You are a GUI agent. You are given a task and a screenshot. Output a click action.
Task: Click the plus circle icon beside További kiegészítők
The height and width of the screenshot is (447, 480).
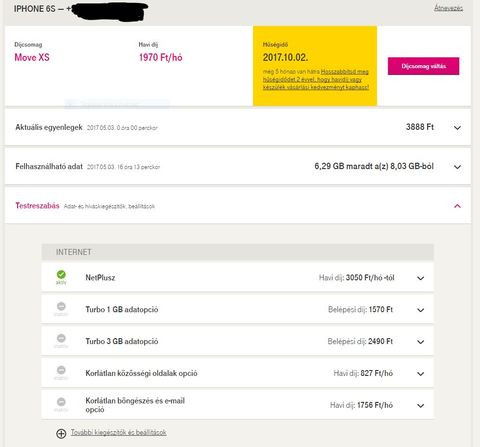(x=61, y=433)
